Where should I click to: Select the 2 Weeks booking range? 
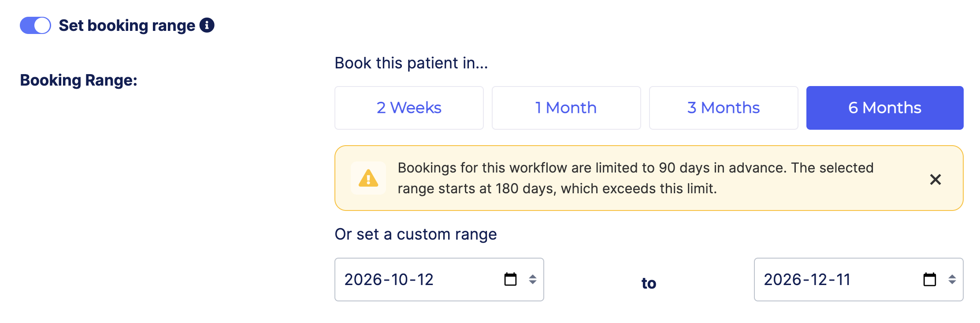point(409,108)
